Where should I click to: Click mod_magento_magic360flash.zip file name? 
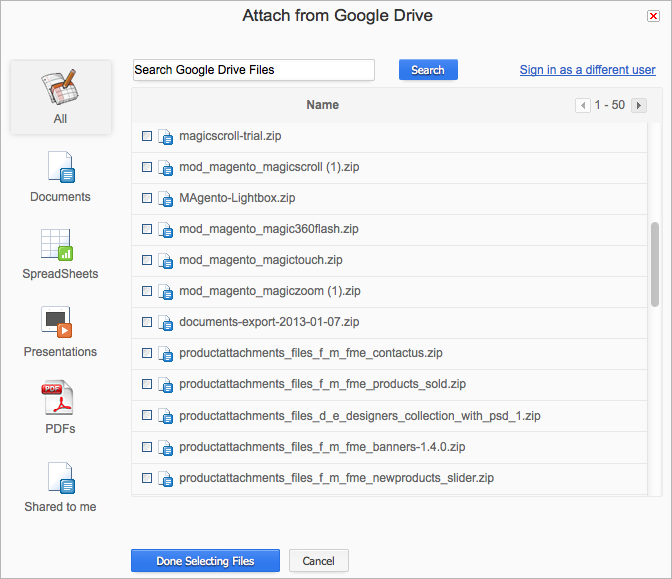(269, 229)
